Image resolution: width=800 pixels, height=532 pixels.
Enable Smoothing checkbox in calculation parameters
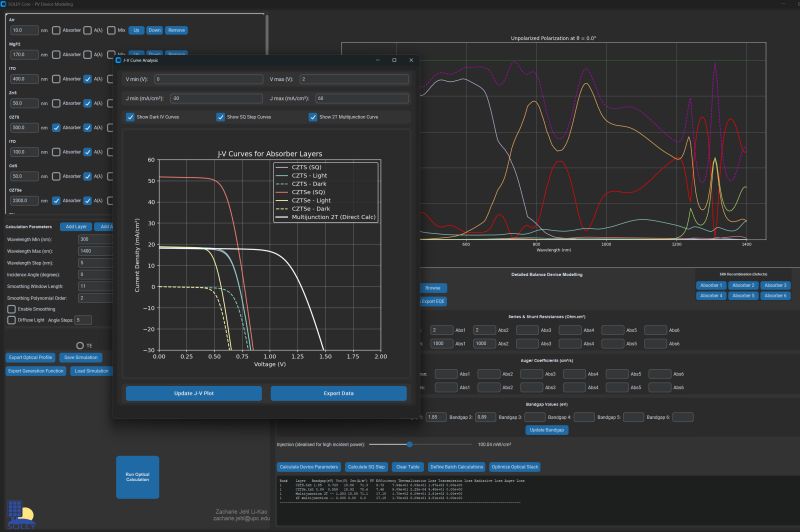click(11, 309)
